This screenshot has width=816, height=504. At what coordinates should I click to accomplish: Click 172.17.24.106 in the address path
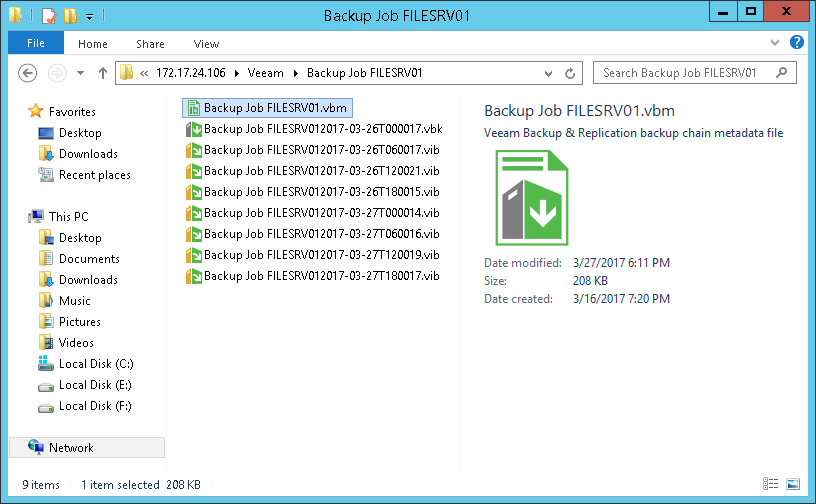click(x=190, y=73)
